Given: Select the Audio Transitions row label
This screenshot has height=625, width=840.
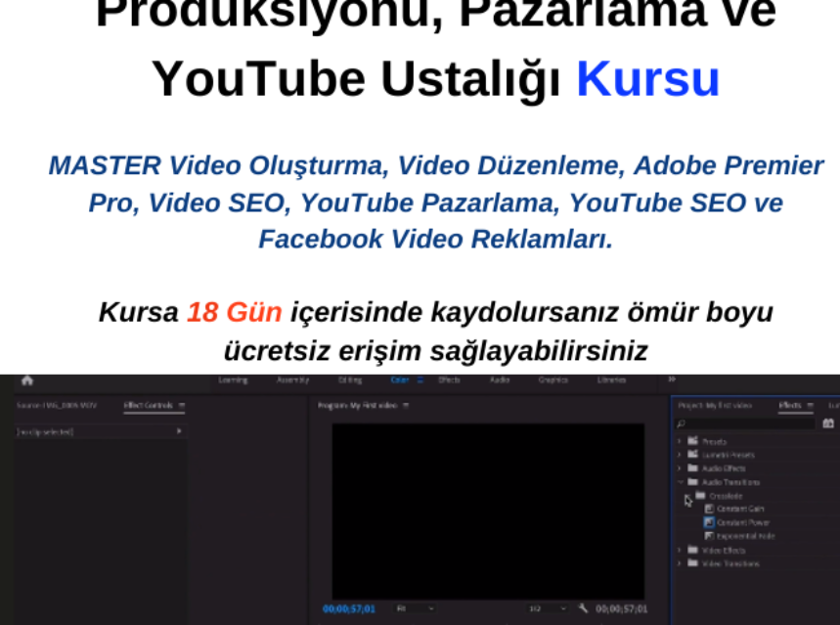Looking at the screenshot, I should (x=730, y=482).
